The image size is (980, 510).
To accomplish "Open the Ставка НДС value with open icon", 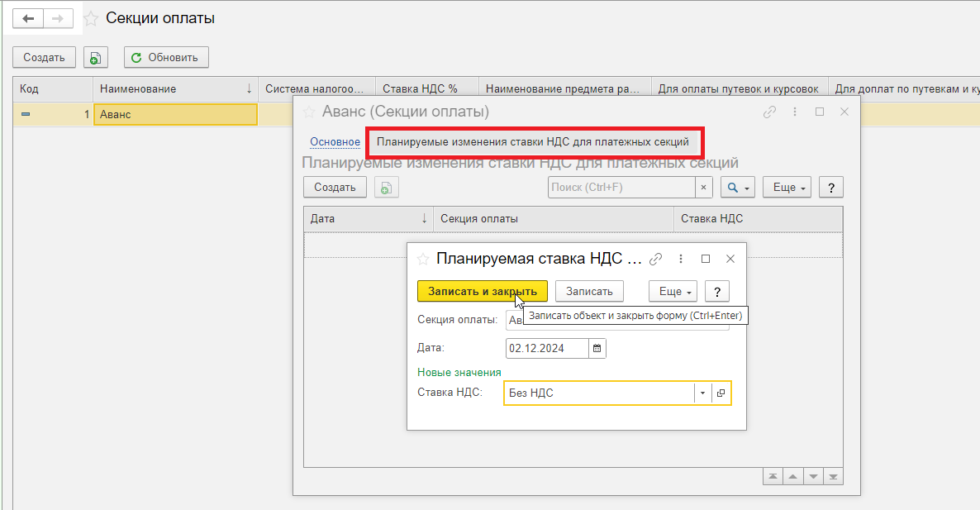I will coord(721,393).
